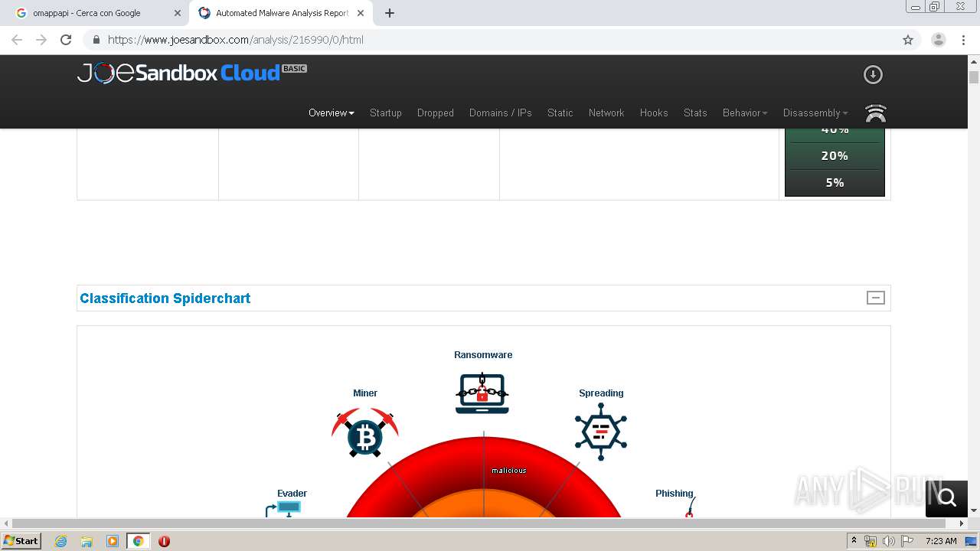Viewport: 980px width, 551px height.
Task: Click the horizontal scrollbar track
Action: point(482,523)
